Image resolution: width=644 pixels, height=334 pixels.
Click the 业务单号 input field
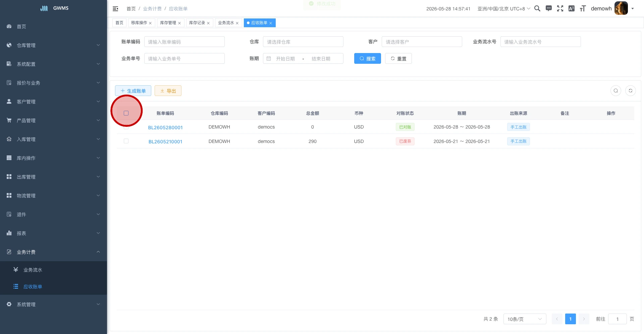(184, 59)
